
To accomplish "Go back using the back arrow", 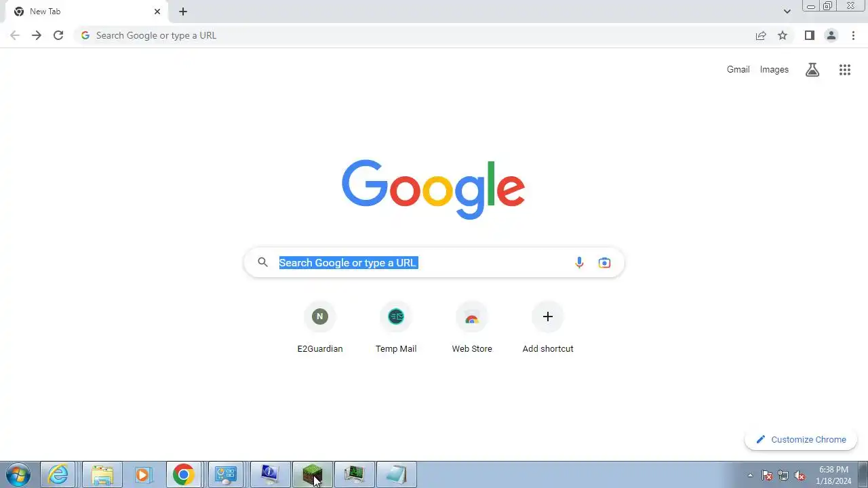I will pos(15,35).
